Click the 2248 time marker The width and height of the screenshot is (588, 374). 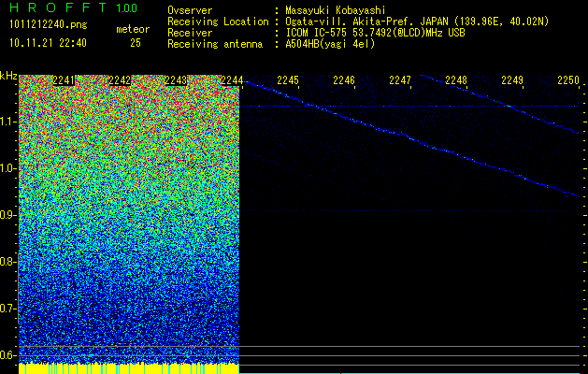coord(456,80)
